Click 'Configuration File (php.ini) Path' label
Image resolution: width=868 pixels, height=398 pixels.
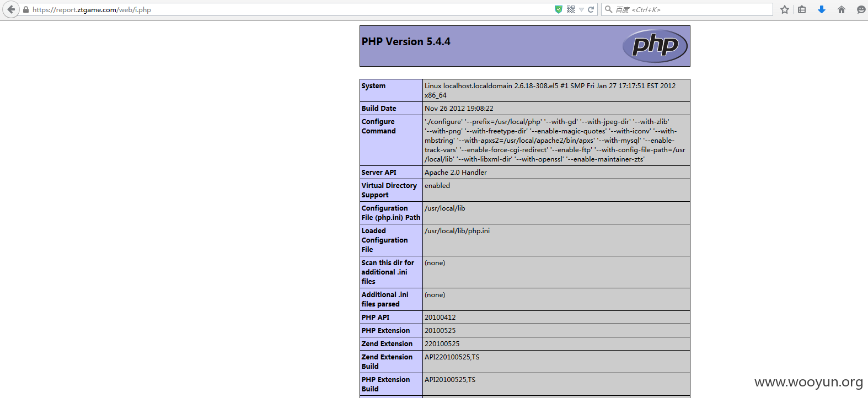point(391,213)
